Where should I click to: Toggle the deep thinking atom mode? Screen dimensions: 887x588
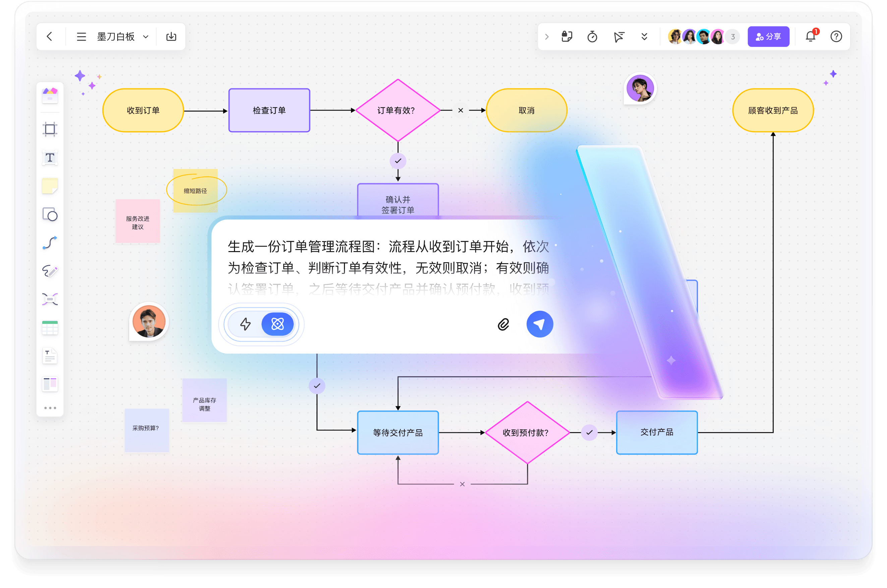(x=278, y=324)
